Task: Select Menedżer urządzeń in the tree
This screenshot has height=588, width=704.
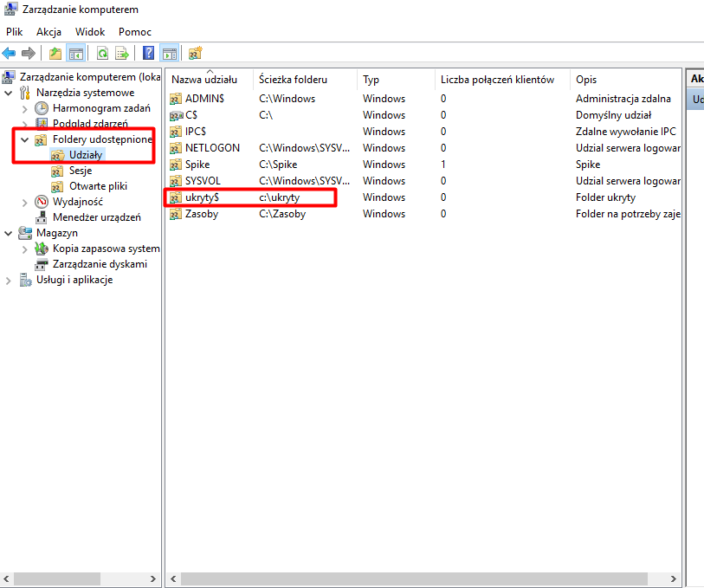Action: point(96,217)
